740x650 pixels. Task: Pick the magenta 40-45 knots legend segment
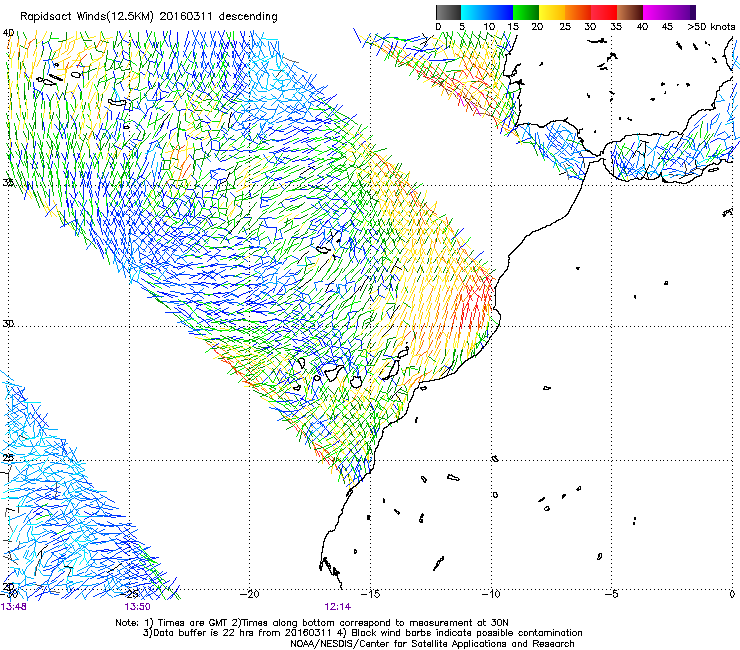[x=656, y=12]
